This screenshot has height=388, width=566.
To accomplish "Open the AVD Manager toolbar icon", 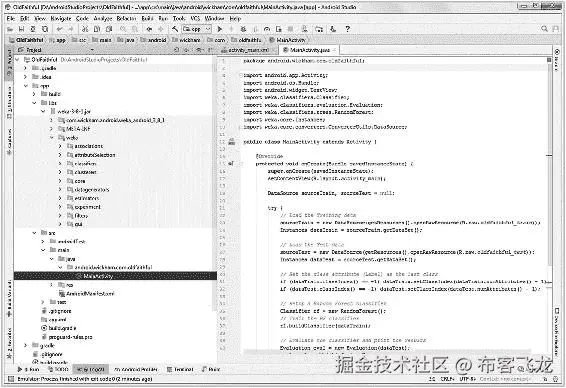I will [x=305, y=29].
